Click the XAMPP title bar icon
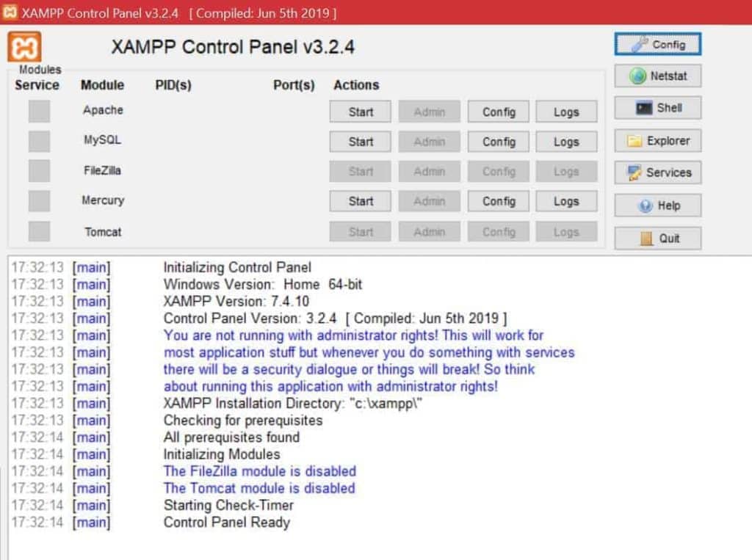 point(10,12)
